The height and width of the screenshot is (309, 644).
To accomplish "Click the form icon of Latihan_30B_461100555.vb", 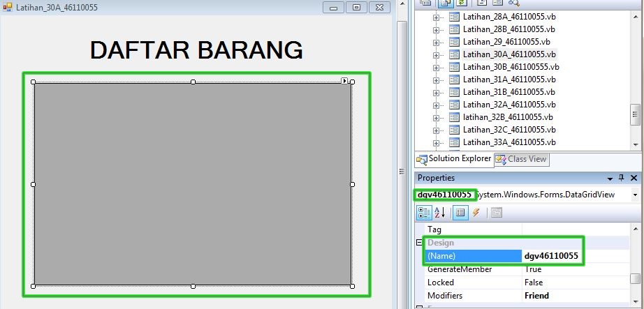I will coord(454,67).
